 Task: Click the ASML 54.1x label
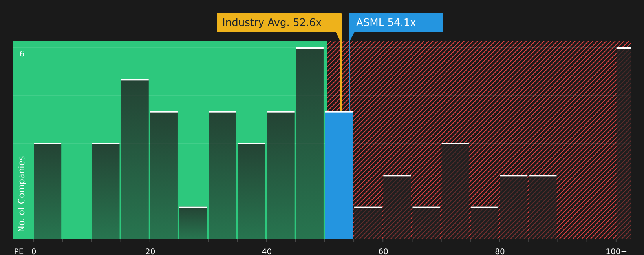coord(396,22)
